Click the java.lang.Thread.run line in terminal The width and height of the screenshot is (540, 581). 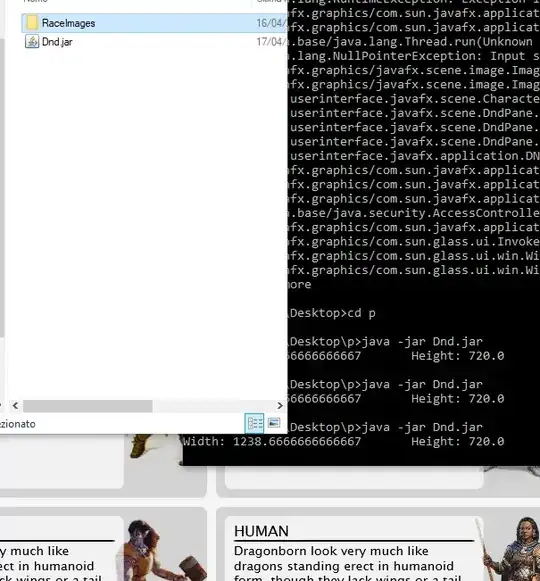pyautogui.click(x=411, y=42)
